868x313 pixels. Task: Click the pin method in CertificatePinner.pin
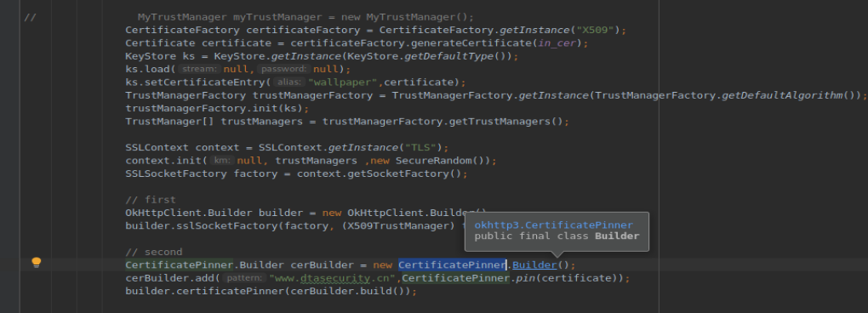point(525,278)
